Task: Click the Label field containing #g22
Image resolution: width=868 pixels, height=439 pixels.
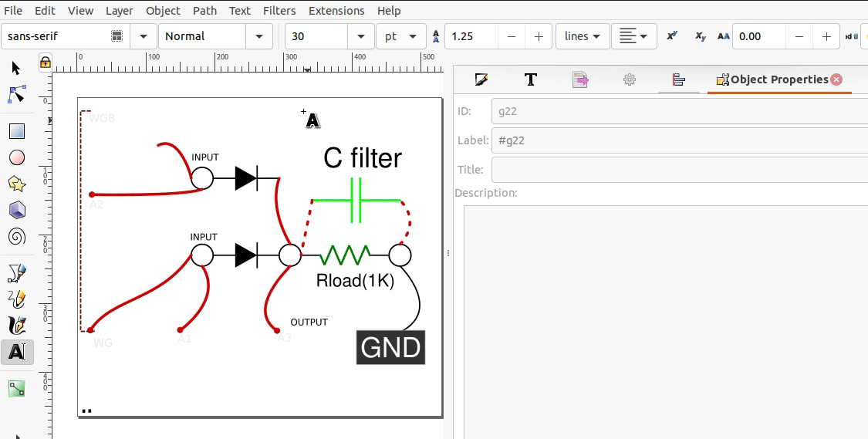Action: tap(679, 140)
